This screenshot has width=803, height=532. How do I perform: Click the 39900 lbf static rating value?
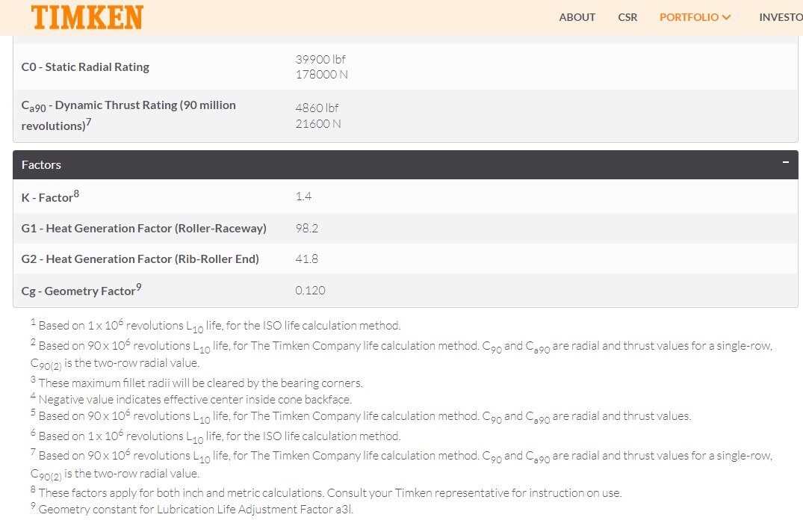[x=320, y=59]
